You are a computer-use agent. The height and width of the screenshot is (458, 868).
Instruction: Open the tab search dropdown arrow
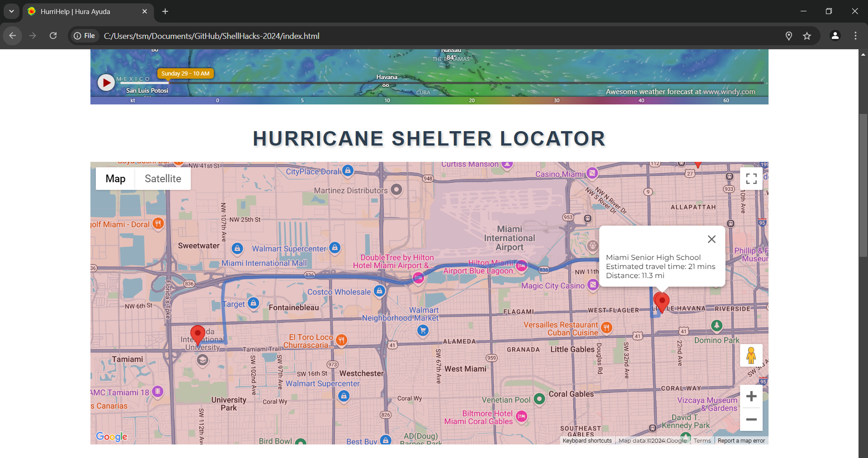click(11, 11)
